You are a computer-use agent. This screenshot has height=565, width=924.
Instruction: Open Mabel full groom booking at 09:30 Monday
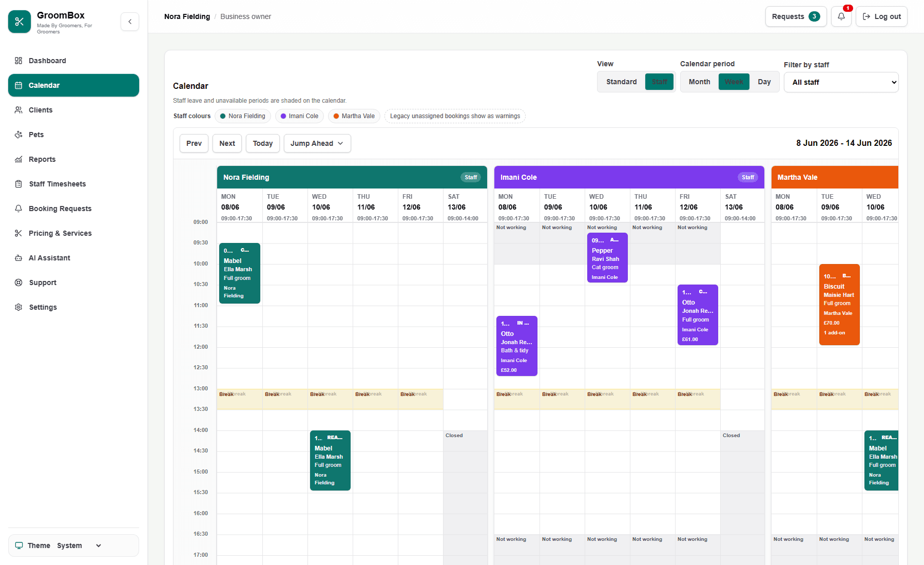tap(240, 273)
